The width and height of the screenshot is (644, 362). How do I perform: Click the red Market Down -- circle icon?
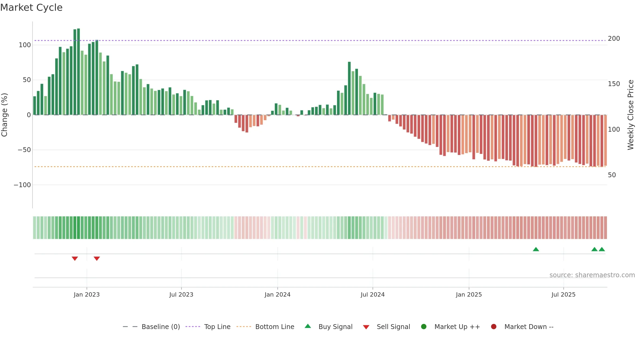coord(493,326)
